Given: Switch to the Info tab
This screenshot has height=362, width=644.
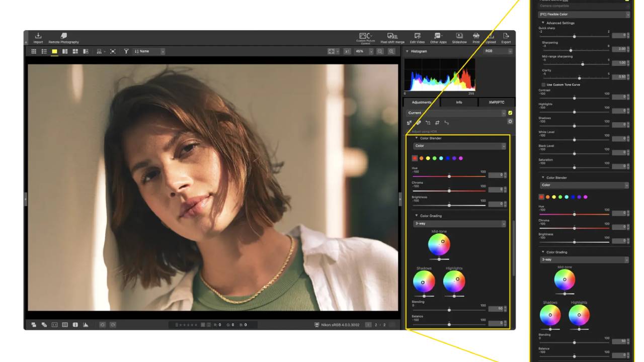Looking at the screenshot, I should (459, 102).
